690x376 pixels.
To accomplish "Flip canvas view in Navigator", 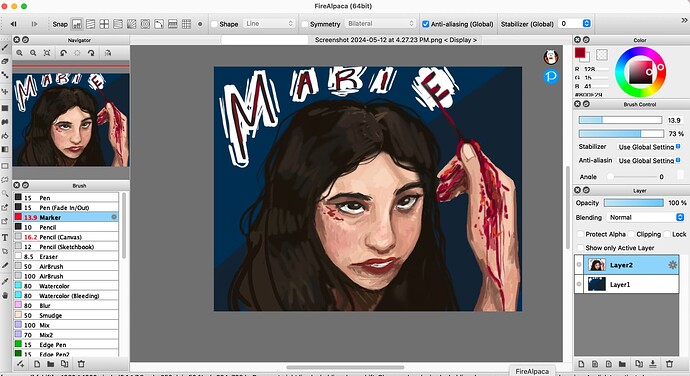I will point(107,53).
